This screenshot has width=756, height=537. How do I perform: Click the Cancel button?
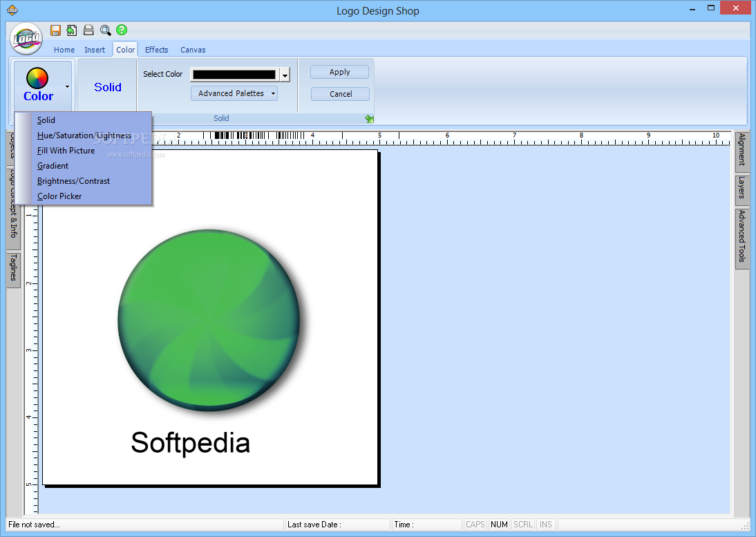341,94
